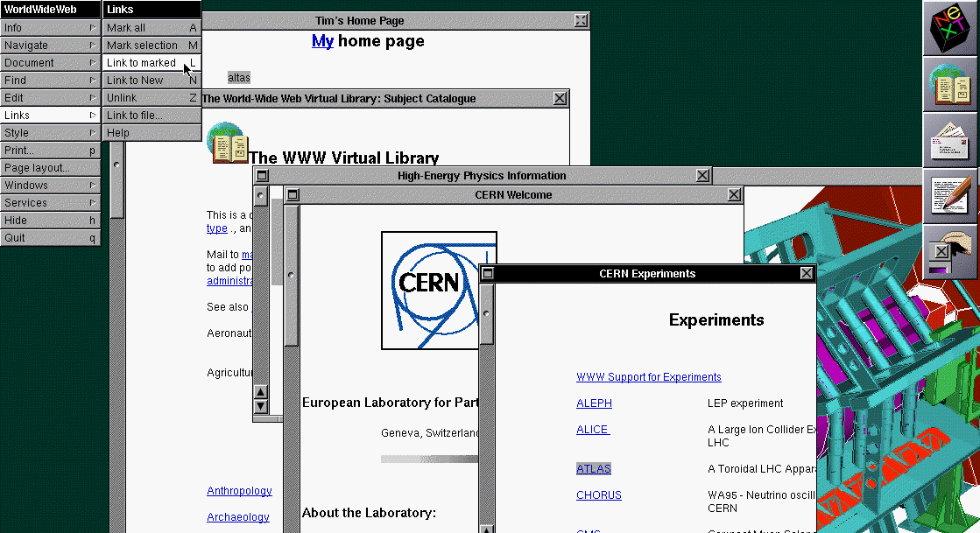
Task: Close the Subject Catalogue window
Action: tap(560, 98)
